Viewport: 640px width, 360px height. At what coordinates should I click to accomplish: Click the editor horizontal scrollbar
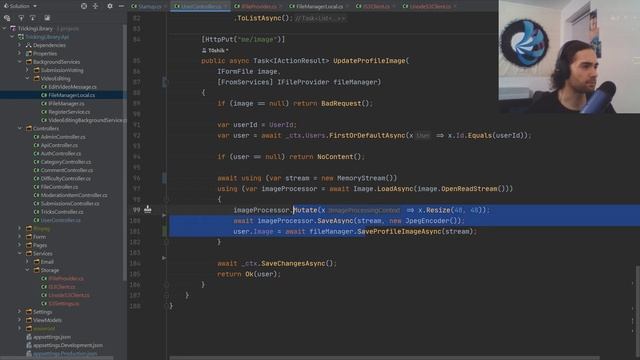click(x=384, y=358)
